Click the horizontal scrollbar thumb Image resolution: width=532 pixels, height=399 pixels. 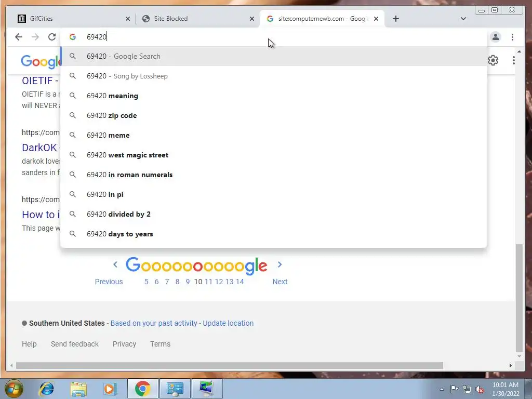(229, 365)
